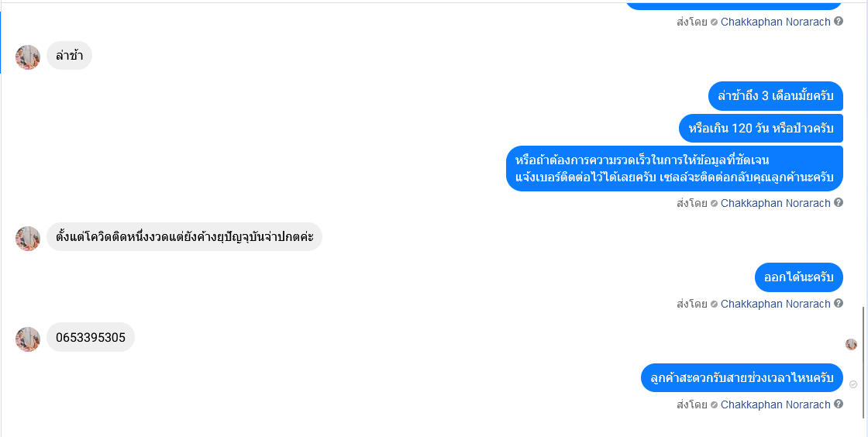
Task: Click the conversation vertical scrollbar thumb
Action: click(x=863, y=363)
